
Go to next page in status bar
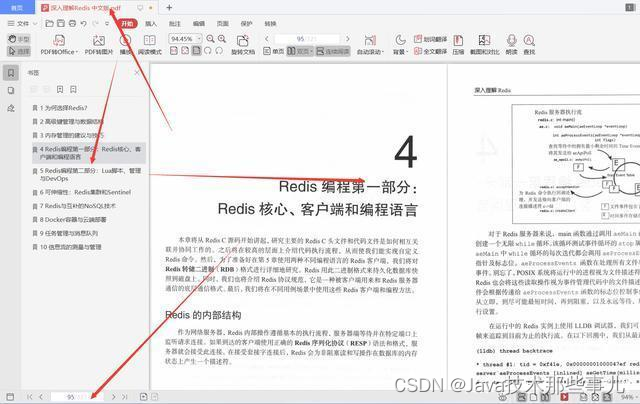click(113, 397)
